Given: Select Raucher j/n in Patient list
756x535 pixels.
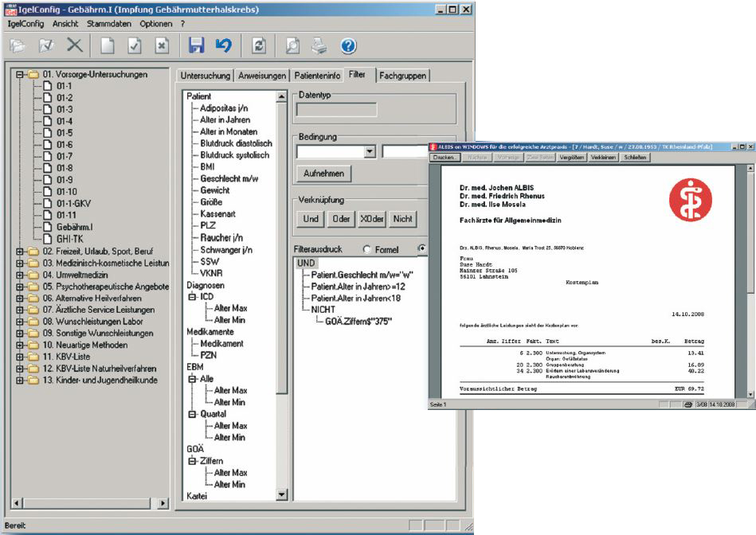Looking at the screenshot, I should 221,238.
